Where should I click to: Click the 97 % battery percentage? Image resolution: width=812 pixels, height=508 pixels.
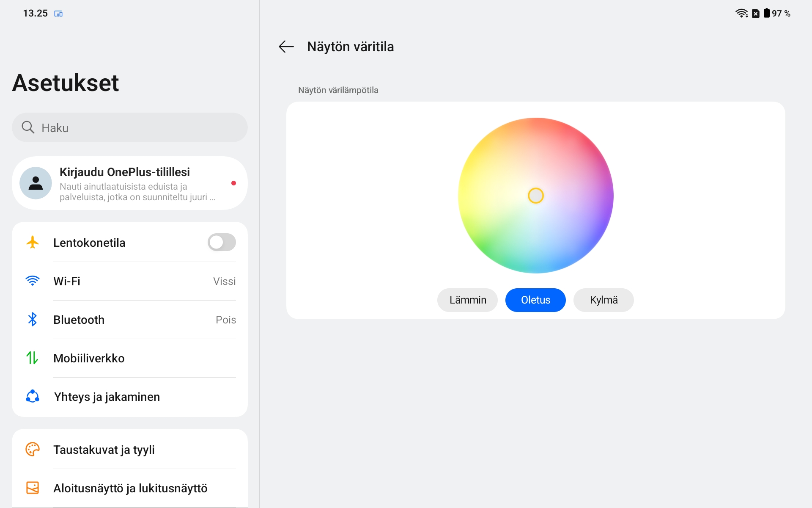coord(781,14)
